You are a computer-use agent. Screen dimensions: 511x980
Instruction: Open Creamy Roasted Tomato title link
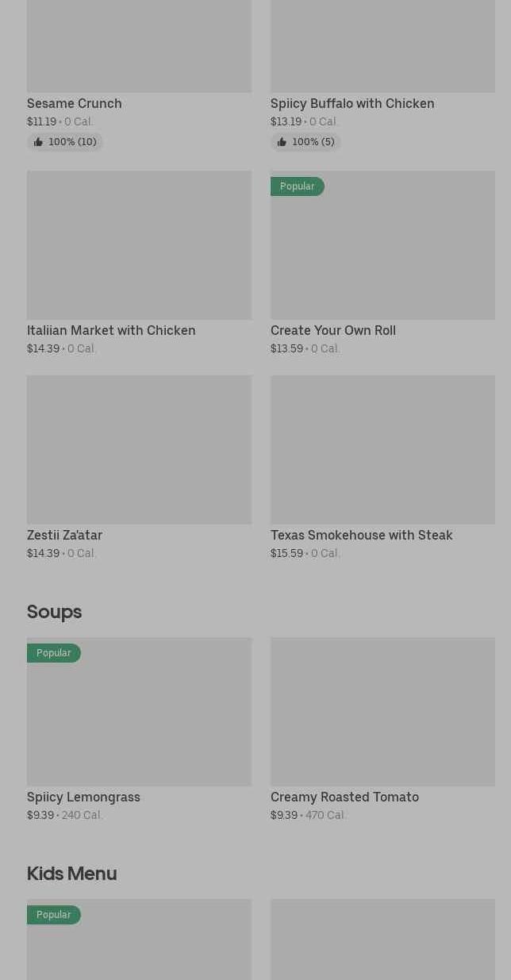tap(344, 797)
